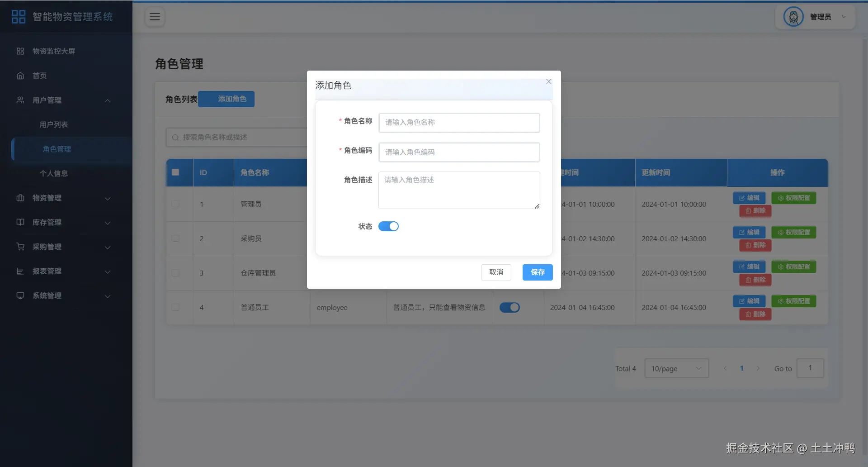868x467 pixels.
Task: Open 权限配置 for 采购员 row
Action: (793, 232)
